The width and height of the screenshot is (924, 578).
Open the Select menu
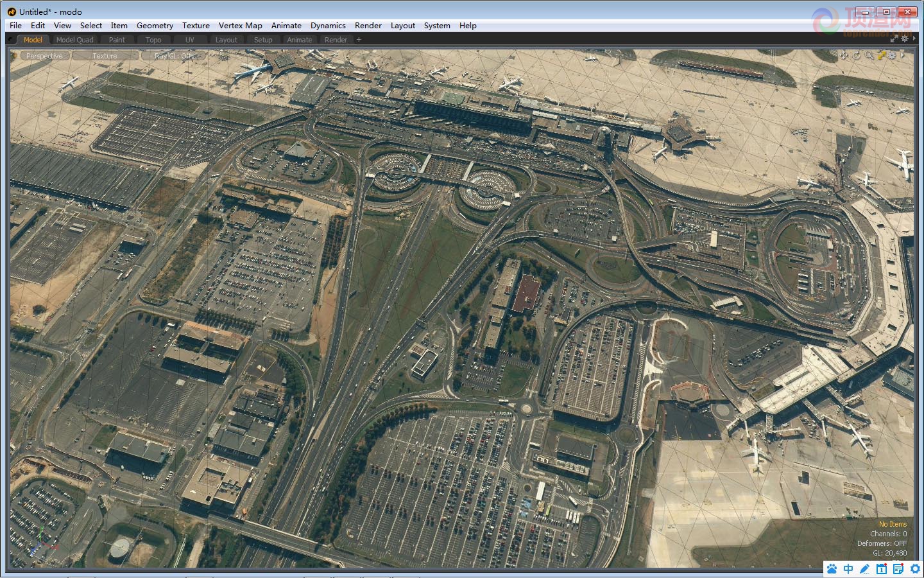(x=91, y=26)
